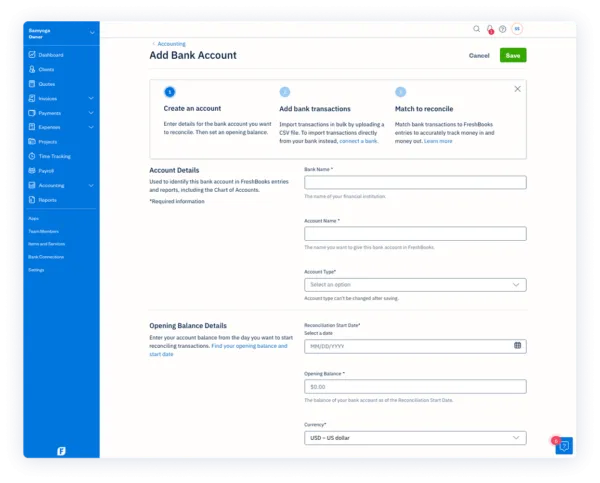This screenshot has height=483, width=600.
Task: Open the Account Type dropdown
Action: 415,285
